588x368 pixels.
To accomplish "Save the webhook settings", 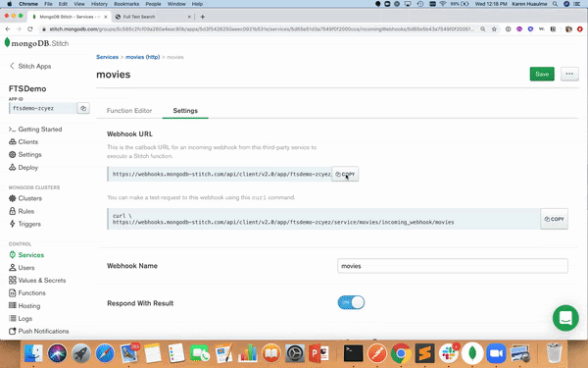I will [x=542, y=74].
